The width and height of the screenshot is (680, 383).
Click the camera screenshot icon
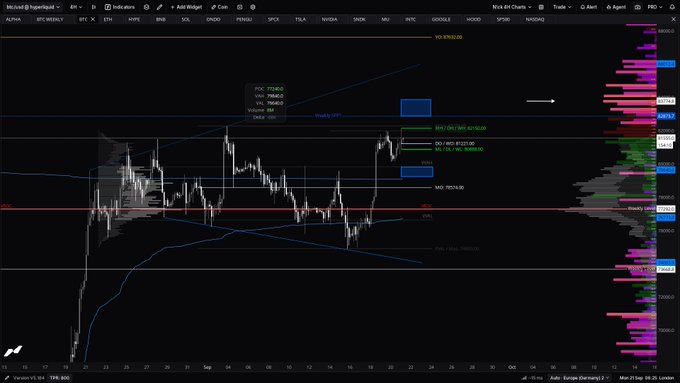coord(638,7)
